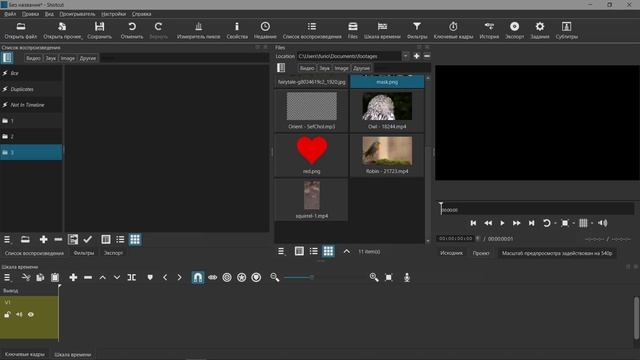
Task: Switch to the Фильтры tab below the playlist
Action: tap(84, 253)
